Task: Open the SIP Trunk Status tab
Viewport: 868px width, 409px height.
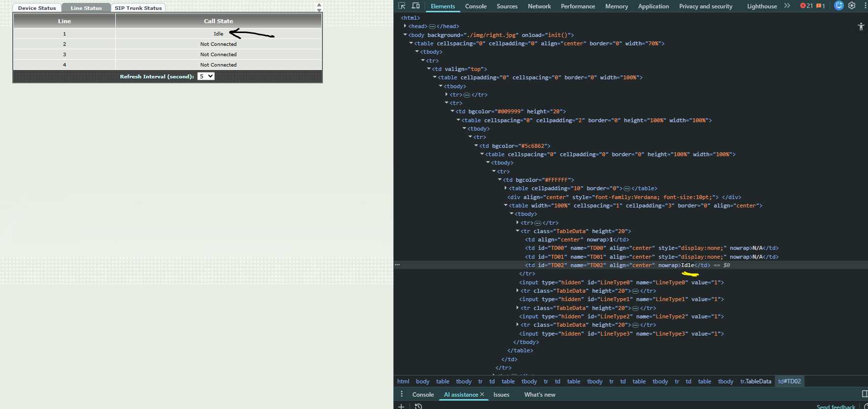Action: (x=138, y=8)
